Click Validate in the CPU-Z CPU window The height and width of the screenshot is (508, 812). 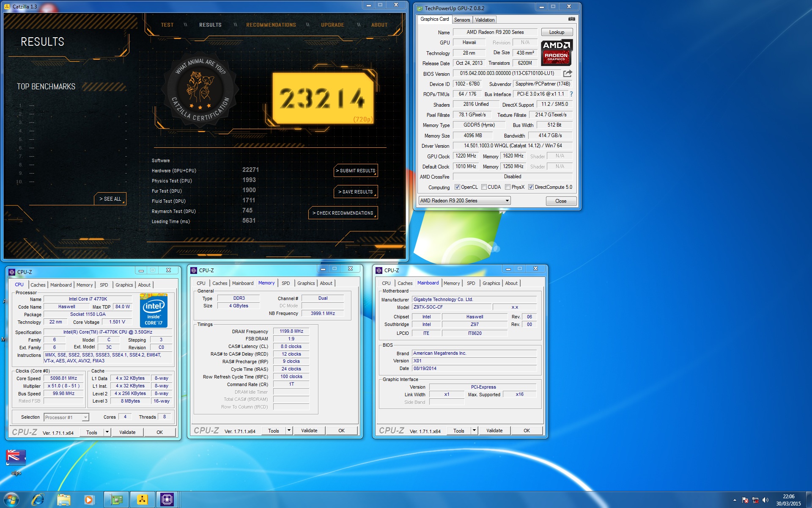pyautogui.click(x=127, y=432)
